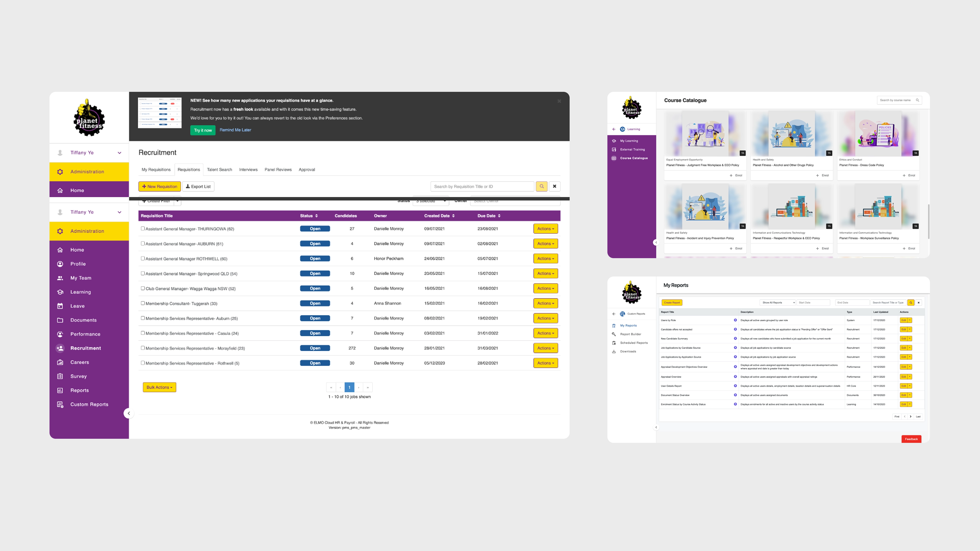Click info icon next to Users by Role
The width and height of the screenshot is (980, 551).
coord(735,320)
